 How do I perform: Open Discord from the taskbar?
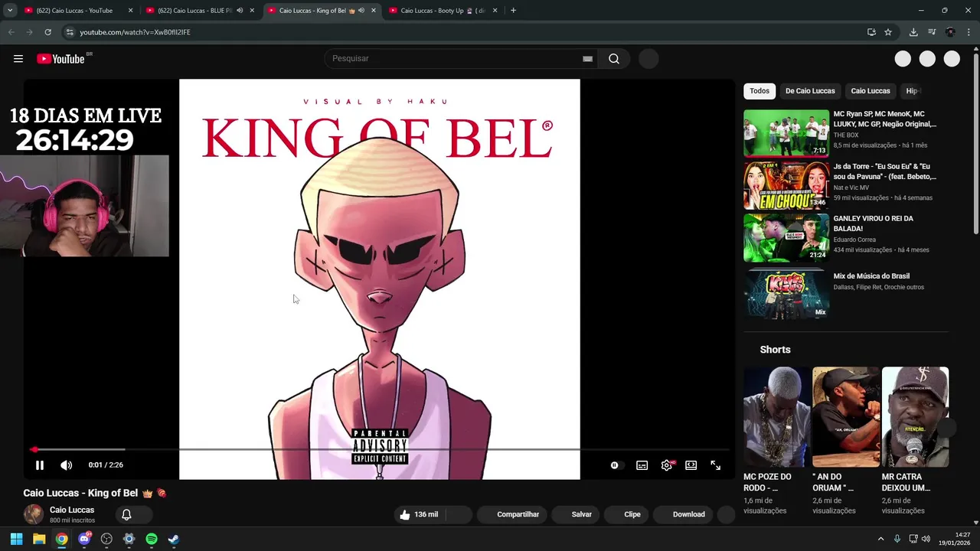pos(84,539)
